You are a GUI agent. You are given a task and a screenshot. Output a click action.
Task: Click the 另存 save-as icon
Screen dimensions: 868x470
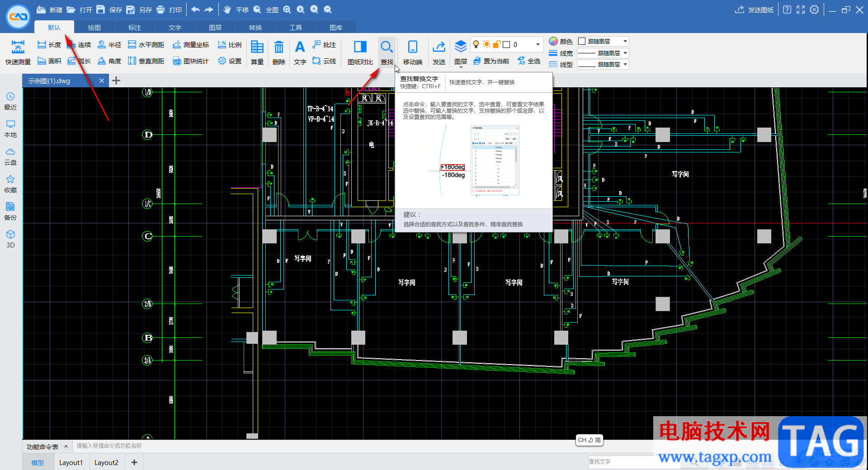pos(131,9)
